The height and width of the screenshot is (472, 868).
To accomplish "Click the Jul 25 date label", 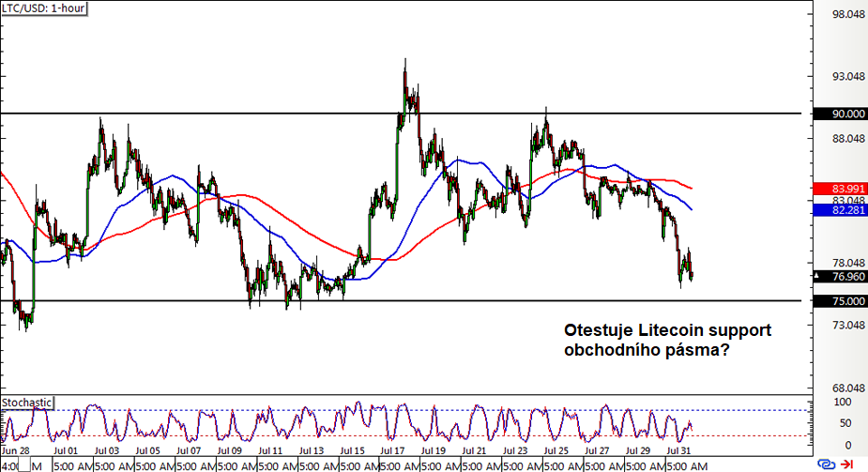I will tap(556, 451).
